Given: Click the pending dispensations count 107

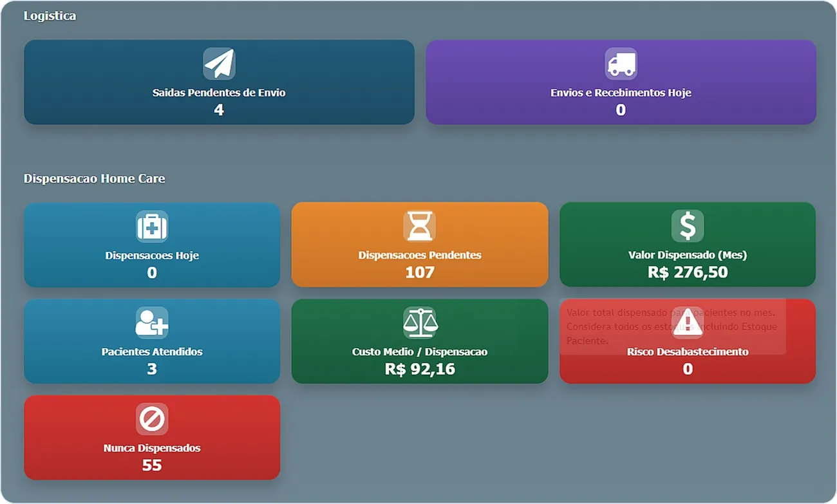Looking at the screenshot, I should click(420, 272).
